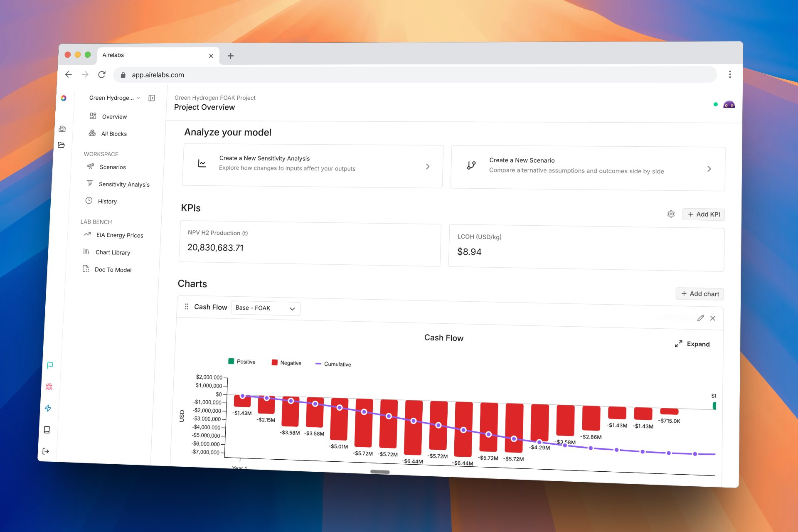The height and width of the screenshot is (532, 798).
Task: Click the scenario branch icon
Action: pos(471,165)
